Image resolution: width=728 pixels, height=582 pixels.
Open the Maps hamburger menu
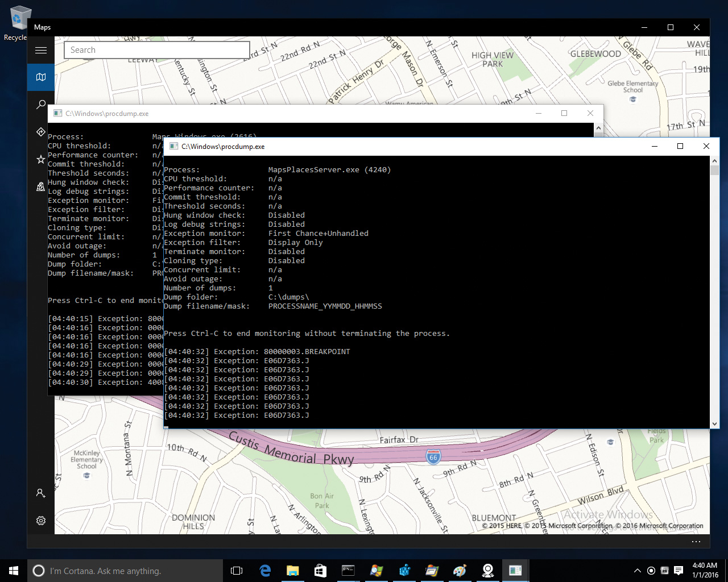(41, 50)
